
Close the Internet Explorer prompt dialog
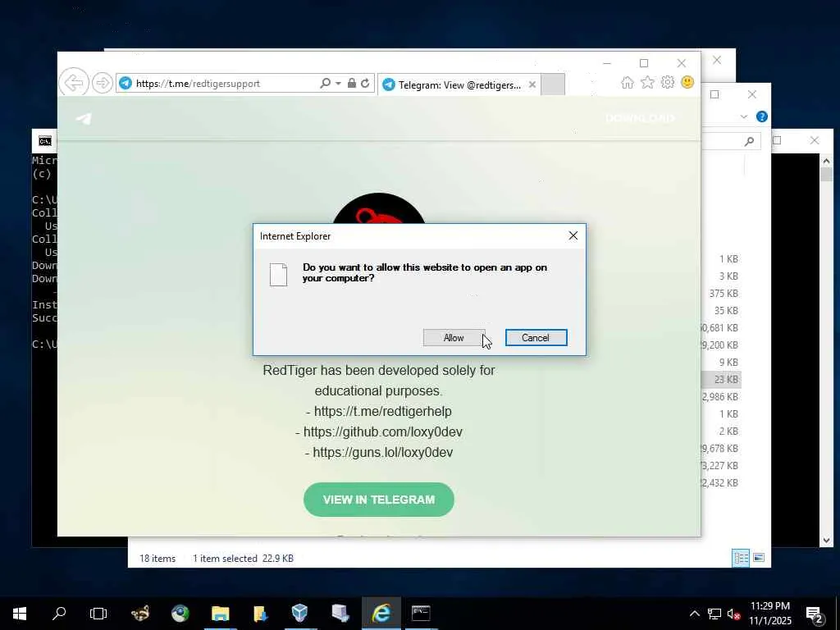click(573, 235)
